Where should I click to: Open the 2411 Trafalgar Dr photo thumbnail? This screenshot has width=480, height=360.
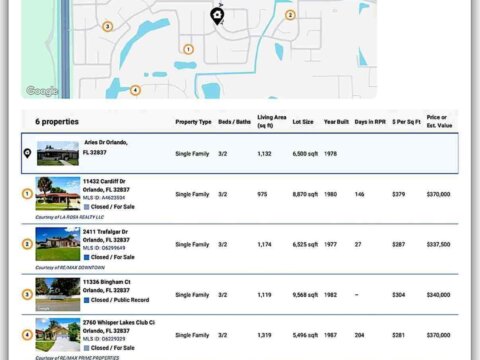point(58,244)
